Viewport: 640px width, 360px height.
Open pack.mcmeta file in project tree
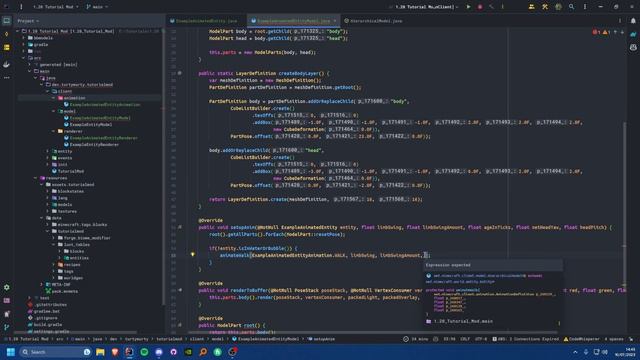pyautogui.click(x=64, y=291)
